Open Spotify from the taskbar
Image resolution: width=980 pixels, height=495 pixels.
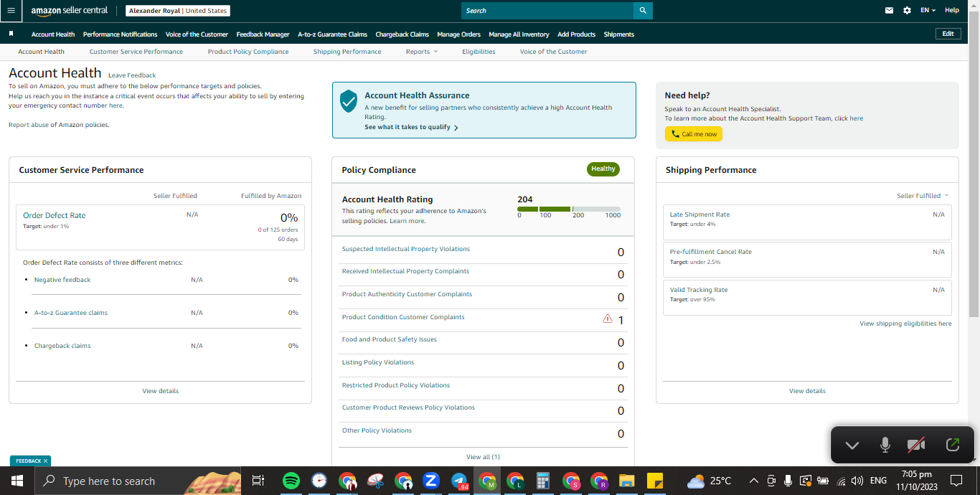[x=291, y=481]
